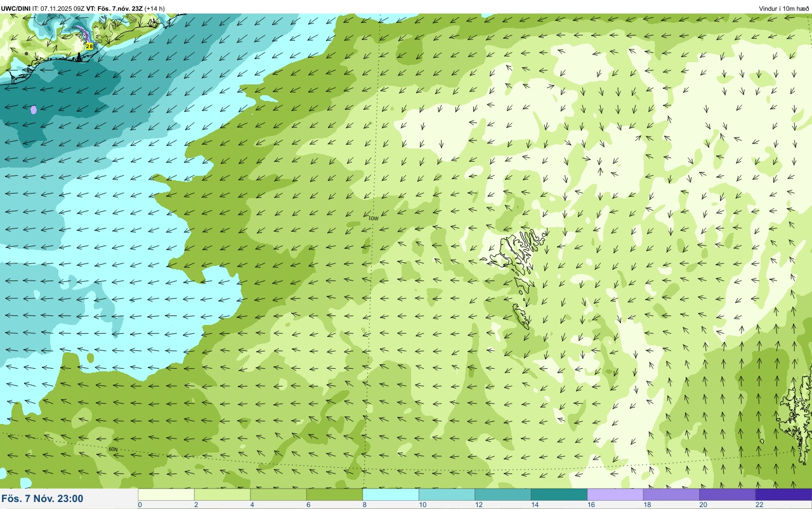The image size is (812, 509).
Task: Pick the 4–6 m/s green legend swatch
Action: click(278, 494)
